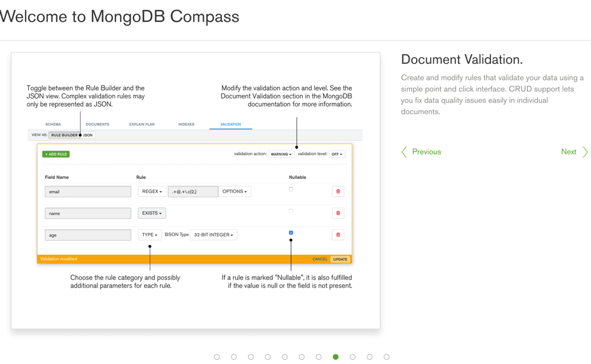This screenshot has width=591, height=364.
Task: Delete the email validation rule
Action: (x=338, y=191)
